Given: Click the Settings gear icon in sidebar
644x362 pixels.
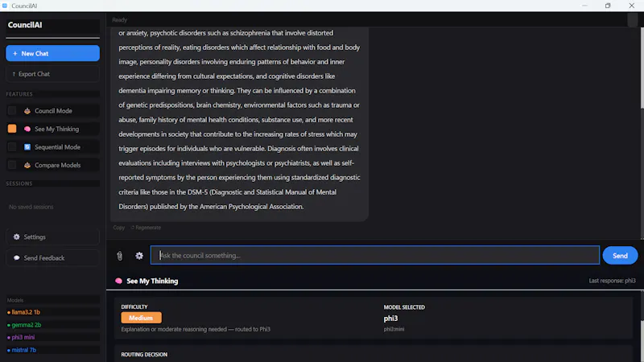Looking at the screenshot, I should pos(16,237).
